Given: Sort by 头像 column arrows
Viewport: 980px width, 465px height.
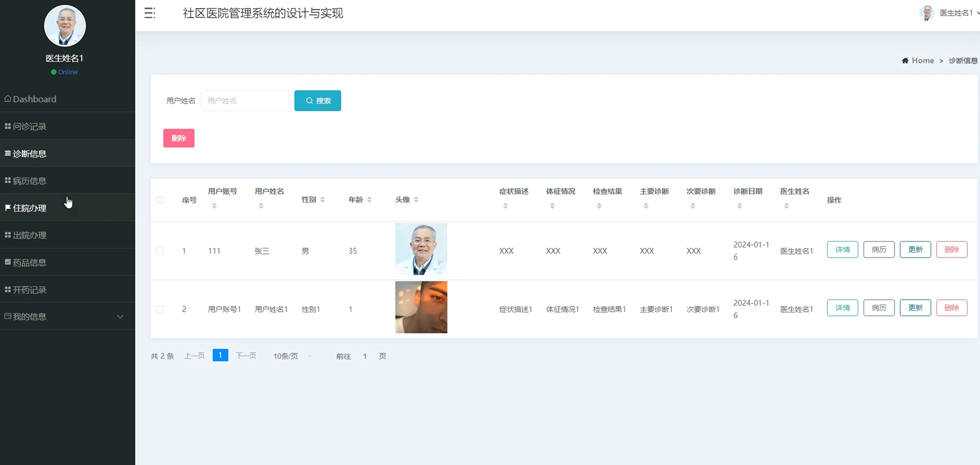Looking at the screenshot, I should pyautogui.click(x=416, y=200).
